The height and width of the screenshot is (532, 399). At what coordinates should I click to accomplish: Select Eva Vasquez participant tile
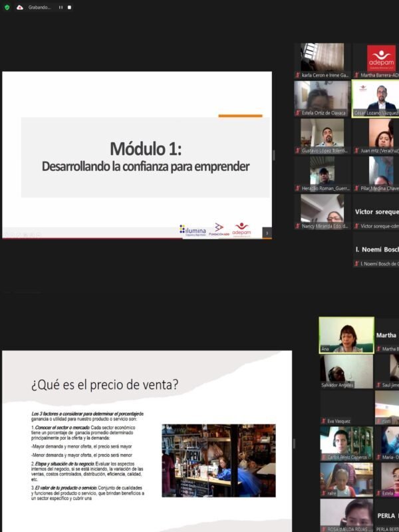click(346, 408)
